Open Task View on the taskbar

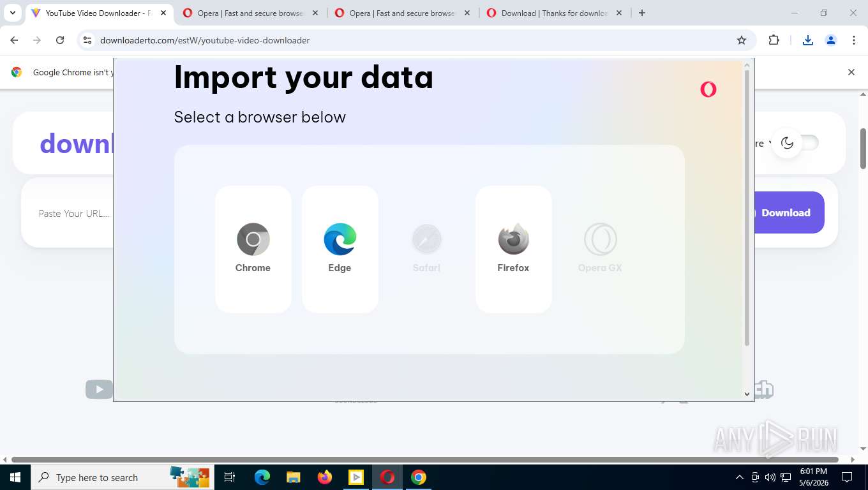230,477
